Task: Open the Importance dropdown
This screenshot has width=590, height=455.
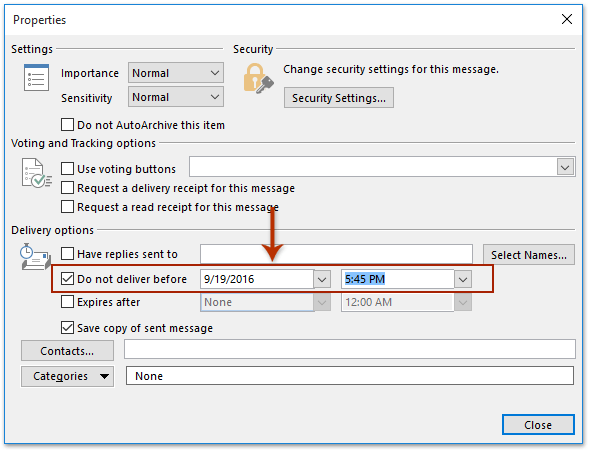Action: [x=176, y=73]
